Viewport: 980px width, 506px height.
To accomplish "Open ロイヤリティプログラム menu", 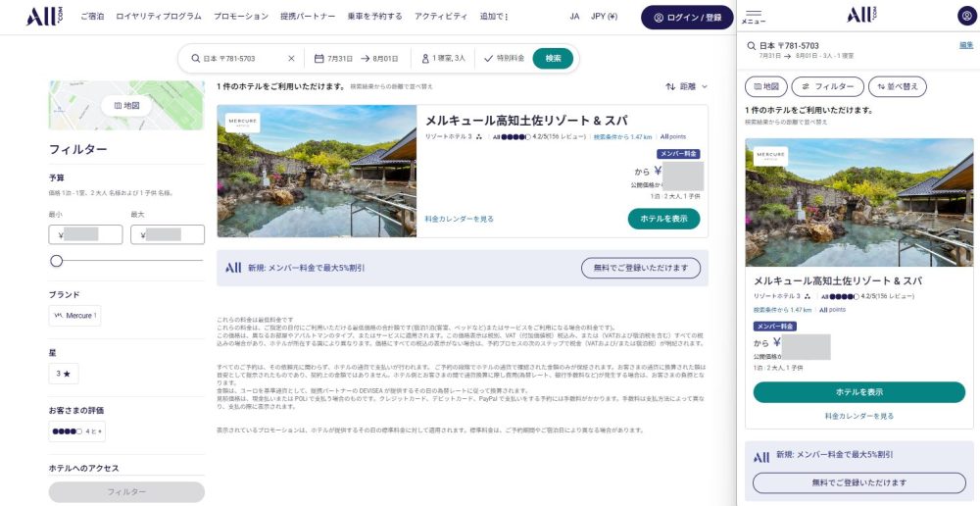I will coord(159,17).
